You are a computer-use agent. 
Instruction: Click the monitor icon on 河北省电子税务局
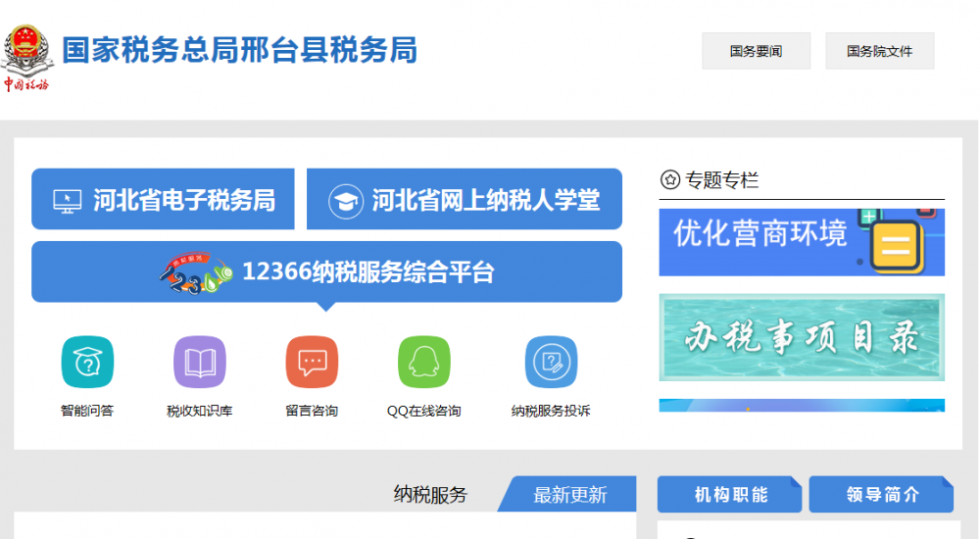68,200
